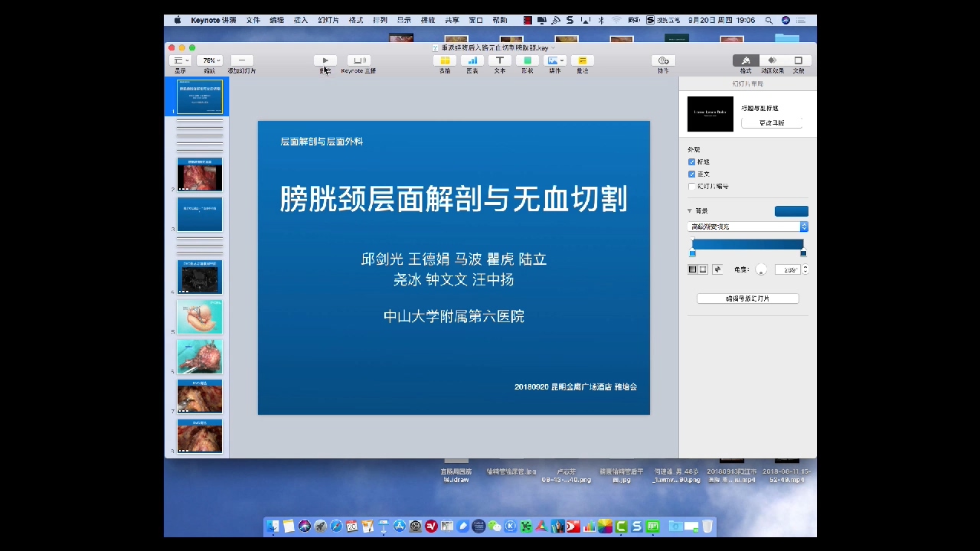Open the Document inspector
This screenshot has height=551, width=980.
pos(798,60)
